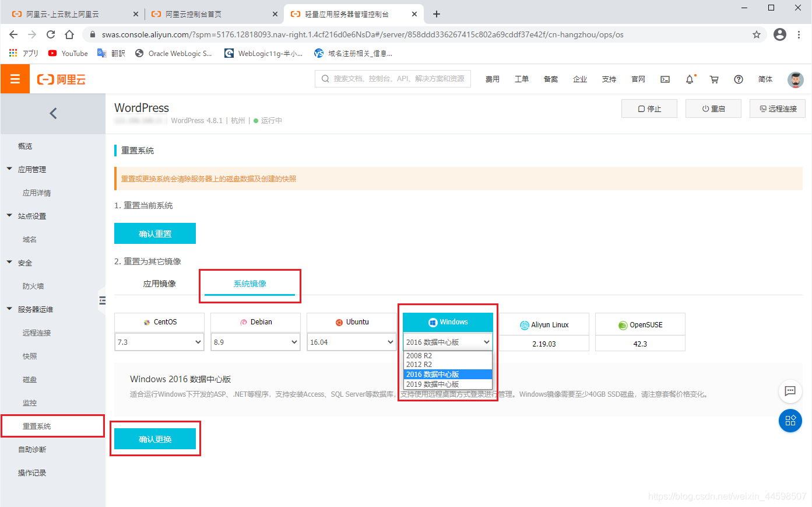812x507 pixels.
Task: Switch to 应用镜像 tab
Action: 160,284
